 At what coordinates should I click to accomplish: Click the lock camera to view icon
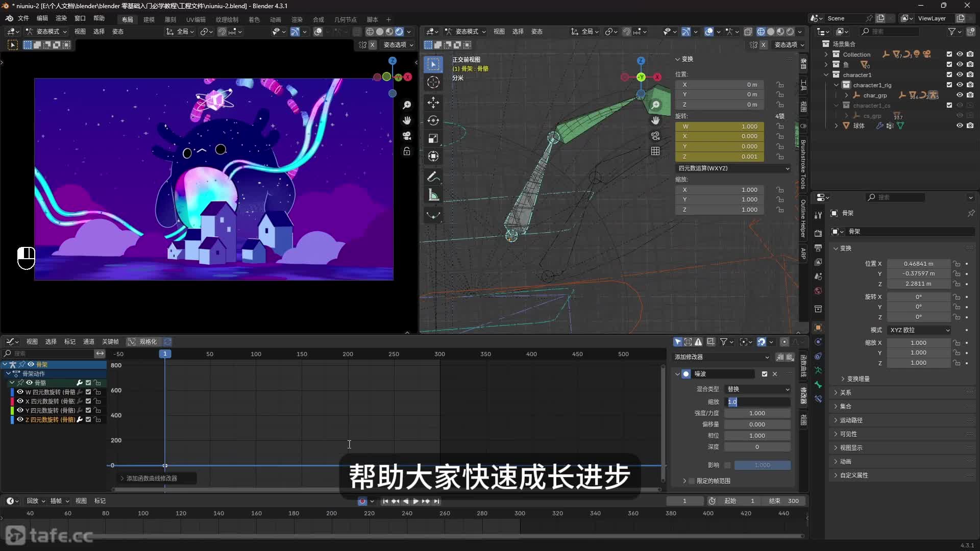click(x=407, y=152)
